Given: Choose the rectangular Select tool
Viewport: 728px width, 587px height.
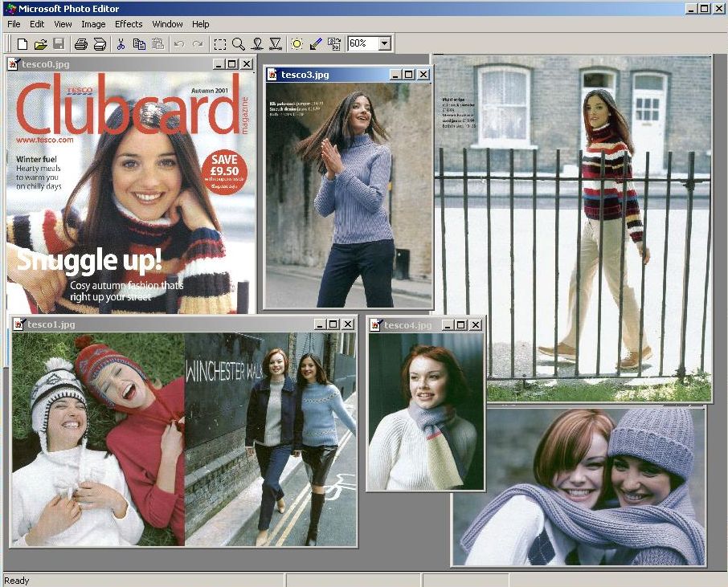Looking at the screenshot, I should tap(220, 44).
